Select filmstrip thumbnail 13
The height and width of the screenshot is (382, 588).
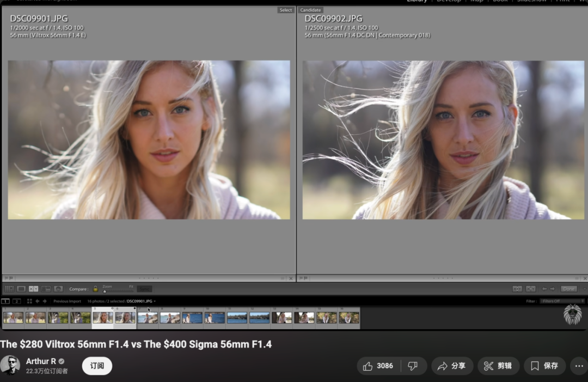coord(281,318)
